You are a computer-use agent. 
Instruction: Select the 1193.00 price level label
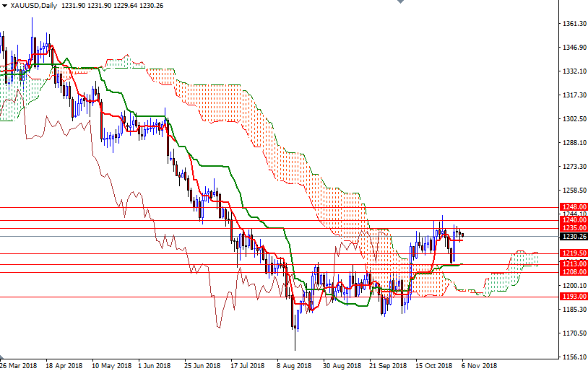point(573,297)
